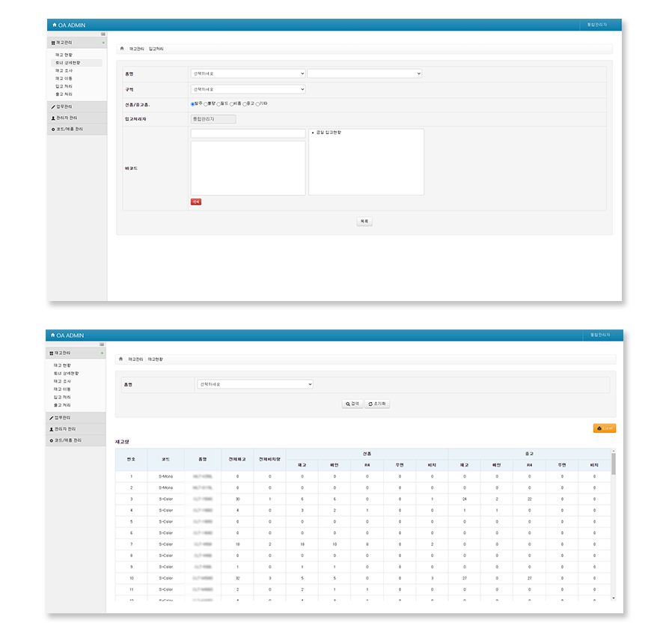Click the 바코드 text input field
666x644 pixels.
pos(248,133)
